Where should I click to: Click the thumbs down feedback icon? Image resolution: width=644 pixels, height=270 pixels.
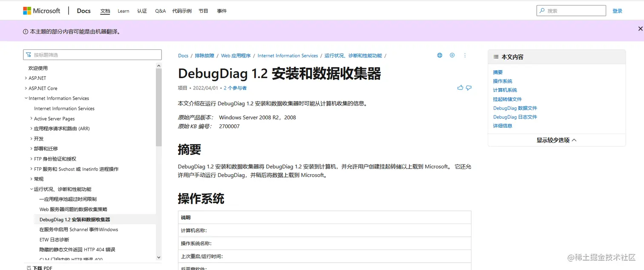pyautogui.click(x=469, y=88)
